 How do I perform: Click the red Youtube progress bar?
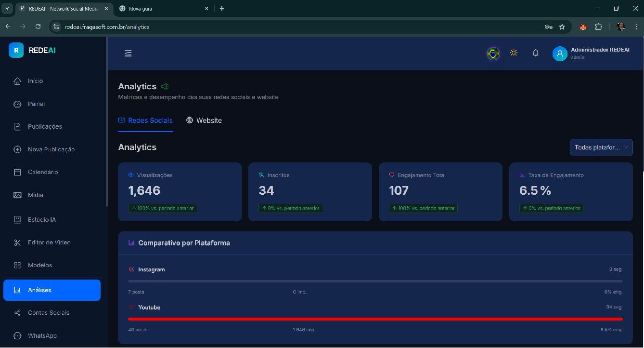(375, 319)
